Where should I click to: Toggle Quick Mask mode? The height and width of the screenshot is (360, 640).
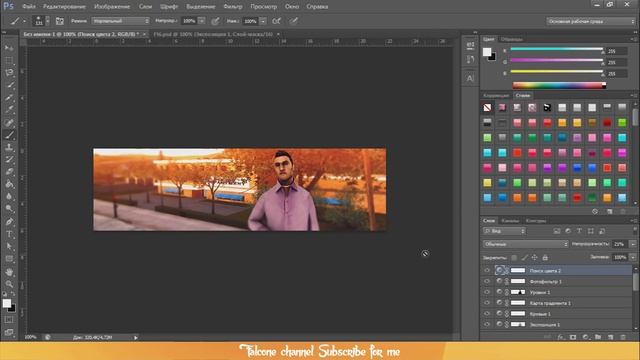[x=9, y=320]
